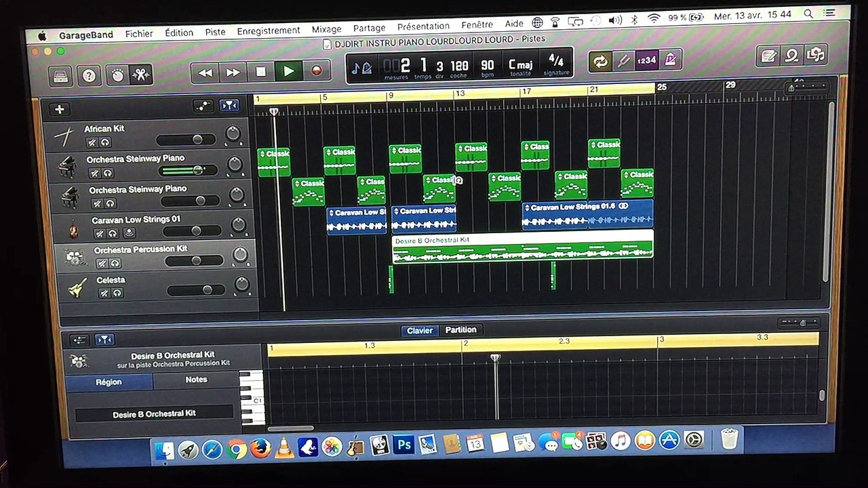Click the Orchestra Percussion Kit pan knob

click(x=240, y=255)
